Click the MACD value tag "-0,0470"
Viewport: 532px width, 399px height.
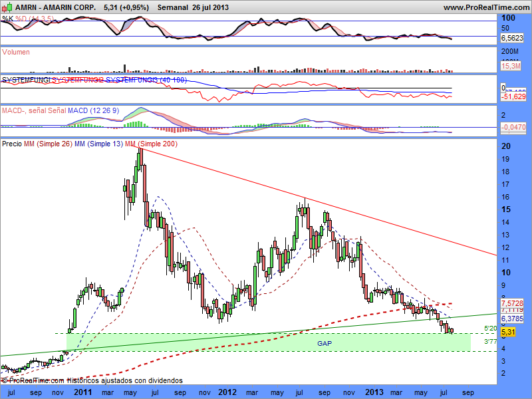513,127
